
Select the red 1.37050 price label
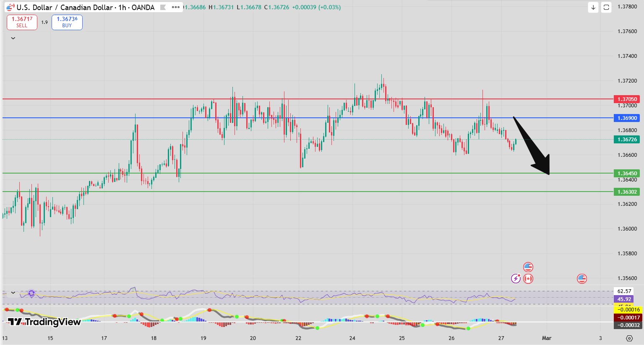pyautogui.click(x=627, y=99)
